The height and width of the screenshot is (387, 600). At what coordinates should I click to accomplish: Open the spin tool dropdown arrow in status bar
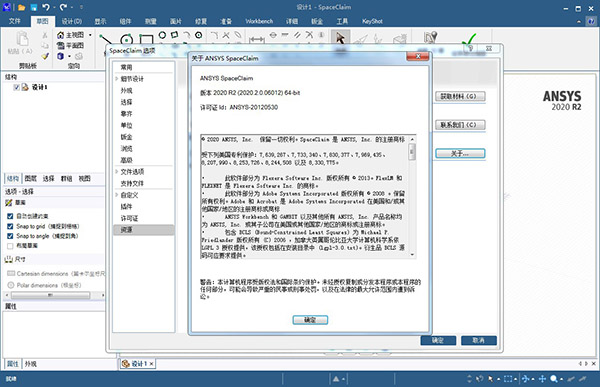pyautogui.click(x=533, y=379)
